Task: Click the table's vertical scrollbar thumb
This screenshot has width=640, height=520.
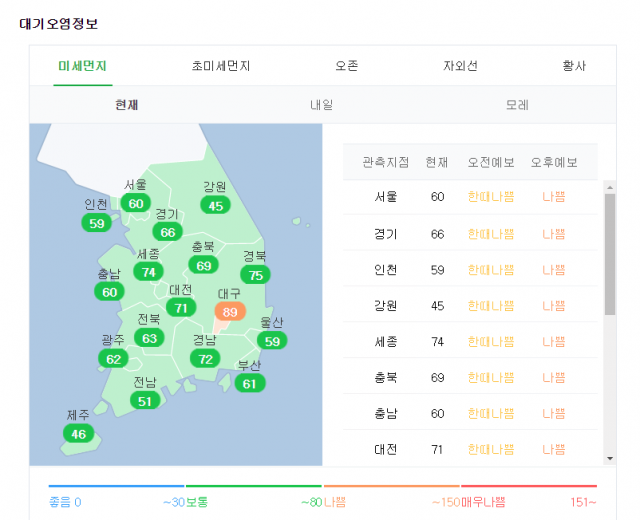Action: click(610, 254)
